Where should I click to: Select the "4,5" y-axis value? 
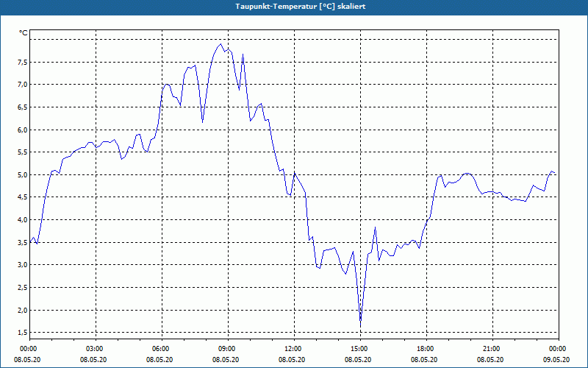click(x=23, y=197)
